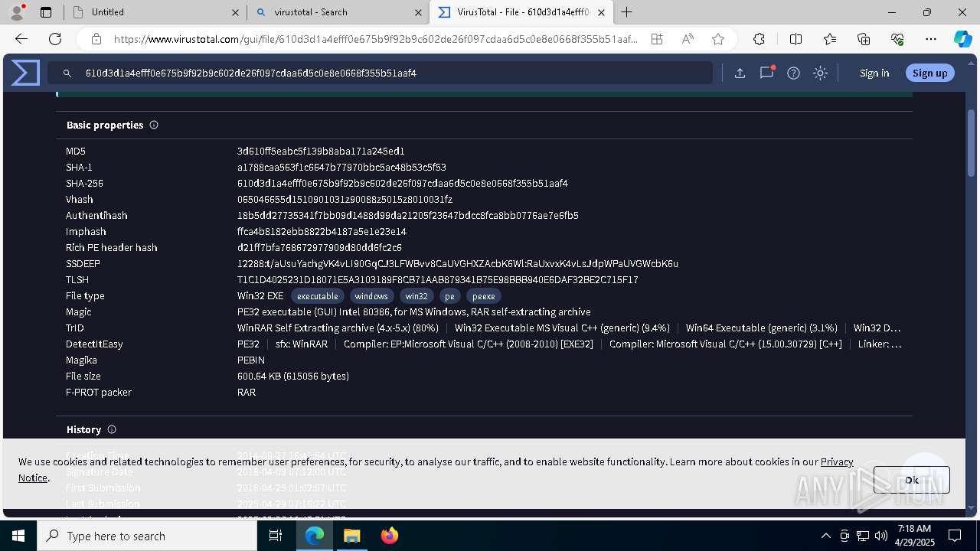Open the Windows Start menu

pos(18,536)
